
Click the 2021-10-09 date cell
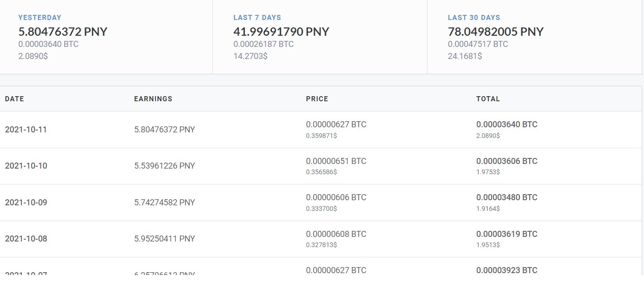(x=26, y=203)
